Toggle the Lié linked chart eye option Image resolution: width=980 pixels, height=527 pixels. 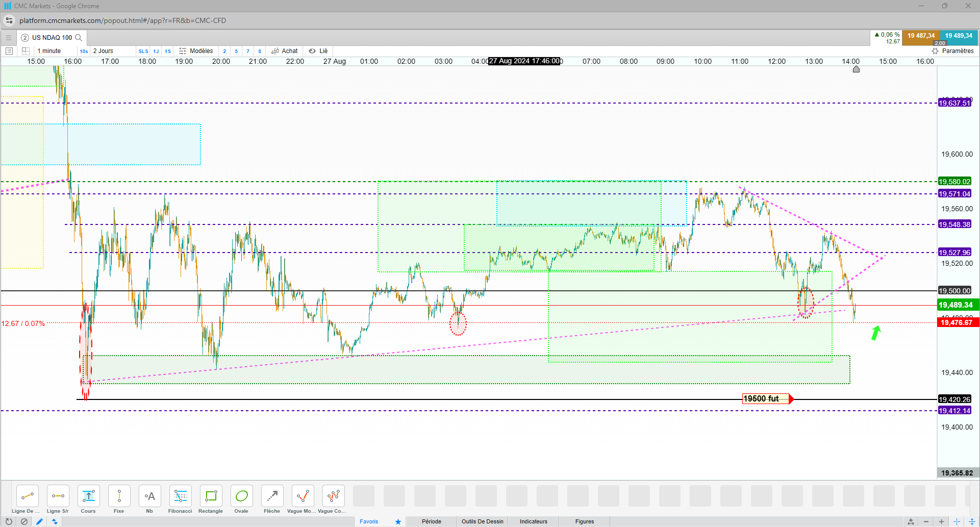[x=318, y=51]
